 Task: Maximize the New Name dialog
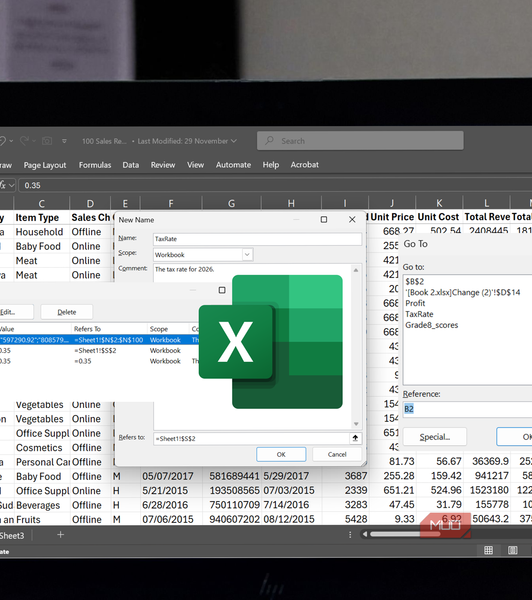[324, 219]
